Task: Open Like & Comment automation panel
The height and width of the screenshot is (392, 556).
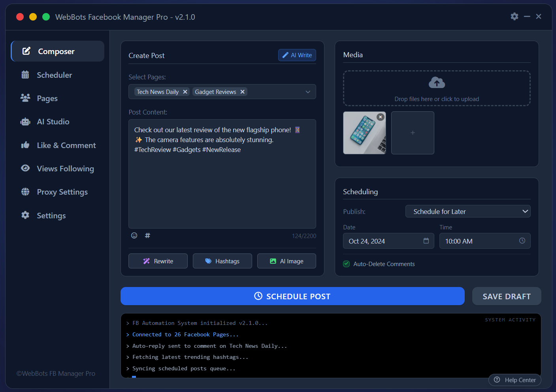Action: (x=25, y=145)
